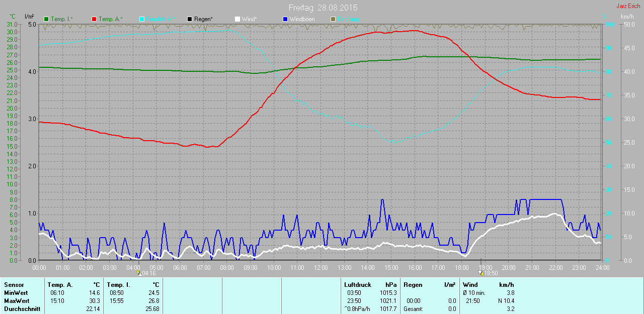Screen dimensions: 644x314
Task: Select the Regen legend label
Action: tap(203, 19)
